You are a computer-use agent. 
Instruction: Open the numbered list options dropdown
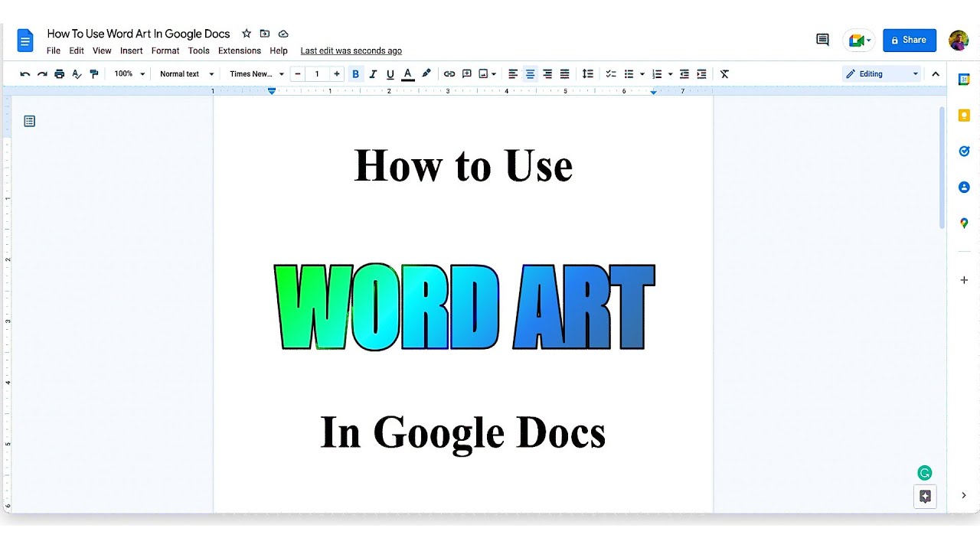[671, 73]
